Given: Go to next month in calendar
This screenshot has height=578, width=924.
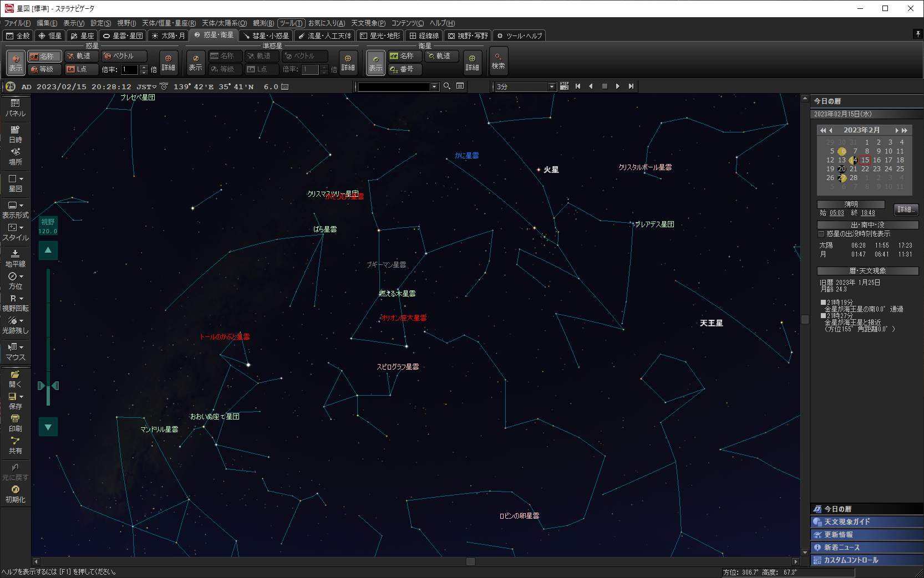Looking at the screenshot, I should (x=897, y=130).
